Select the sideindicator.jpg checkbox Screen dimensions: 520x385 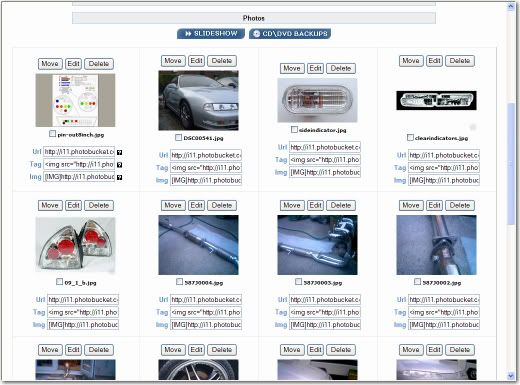294,129
